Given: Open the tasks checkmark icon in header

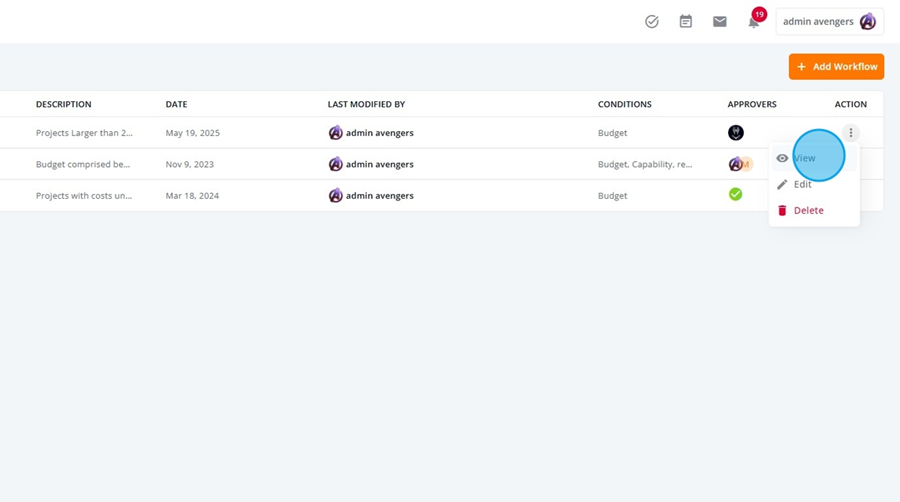Looking at the screenshot, I should tap(651, 22).
